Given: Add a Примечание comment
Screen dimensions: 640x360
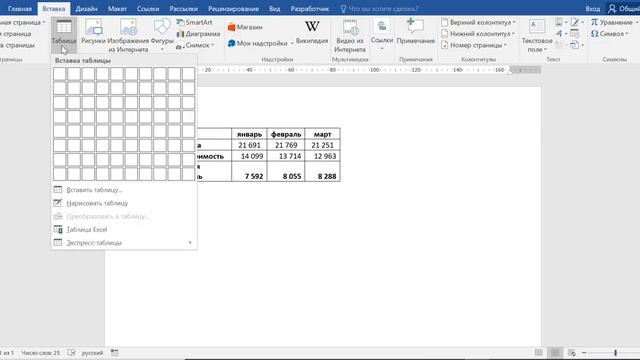Looking at the screenshot, I should click(x=416, y=32).
